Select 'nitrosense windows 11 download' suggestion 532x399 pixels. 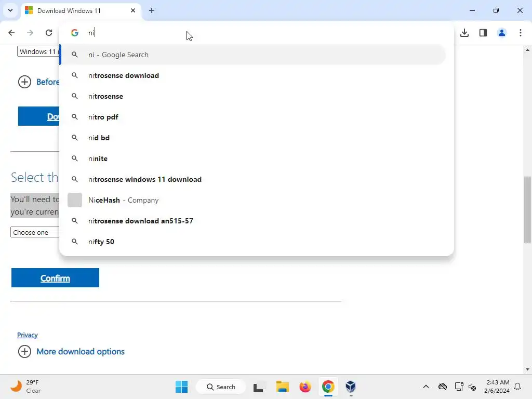pyautogui.click(x=253, y=179)
